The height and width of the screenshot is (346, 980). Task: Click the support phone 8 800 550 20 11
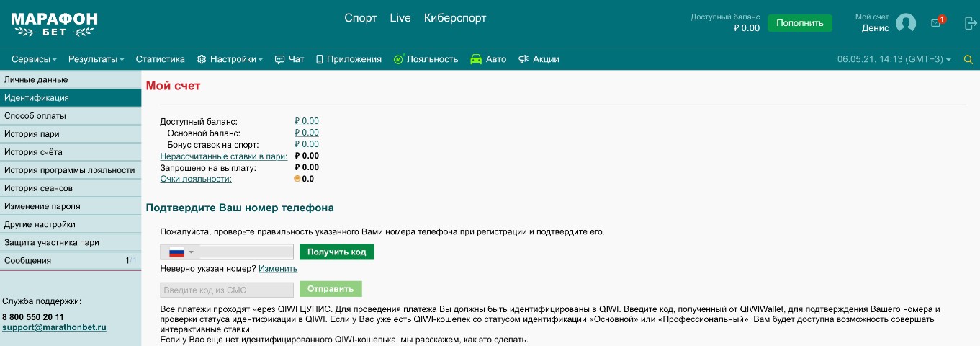pyautogui.click(x=33, y=316)
